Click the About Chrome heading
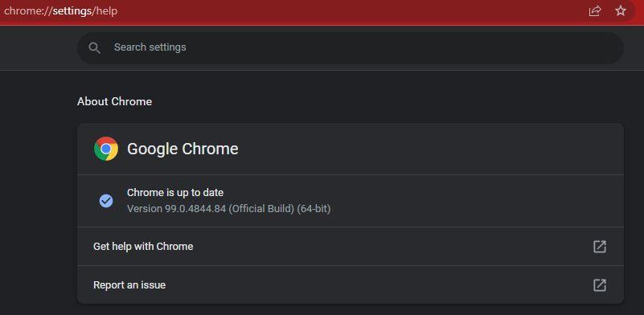 coord(115,101)
